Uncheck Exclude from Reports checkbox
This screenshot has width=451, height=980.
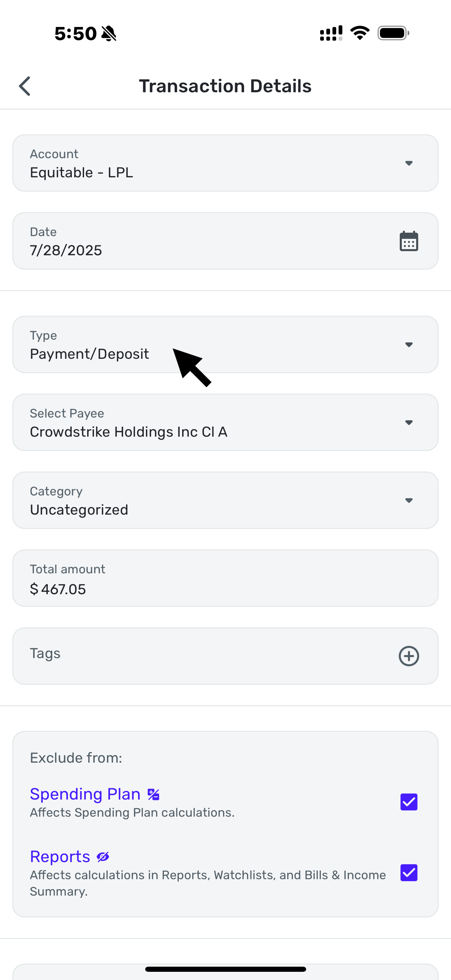coord(409,873)
